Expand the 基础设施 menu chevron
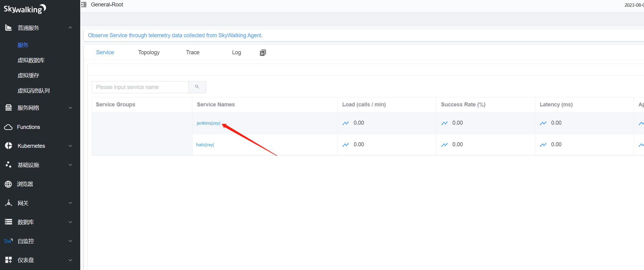Screen dimensions: 644x270 70,165
